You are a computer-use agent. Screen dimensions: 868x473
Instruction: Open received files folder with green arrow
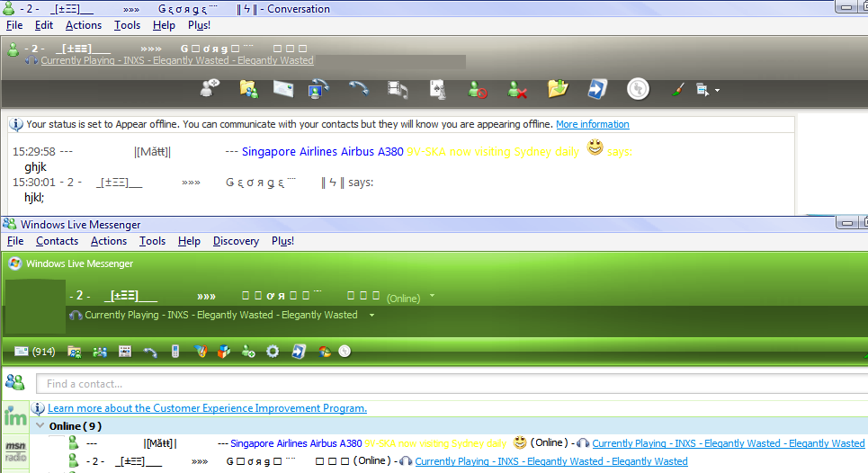click(x=558, y=88)
